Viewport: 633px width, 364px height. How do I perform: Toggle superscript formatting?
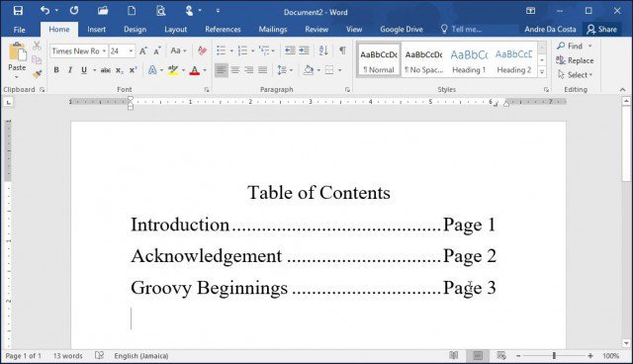133,70
